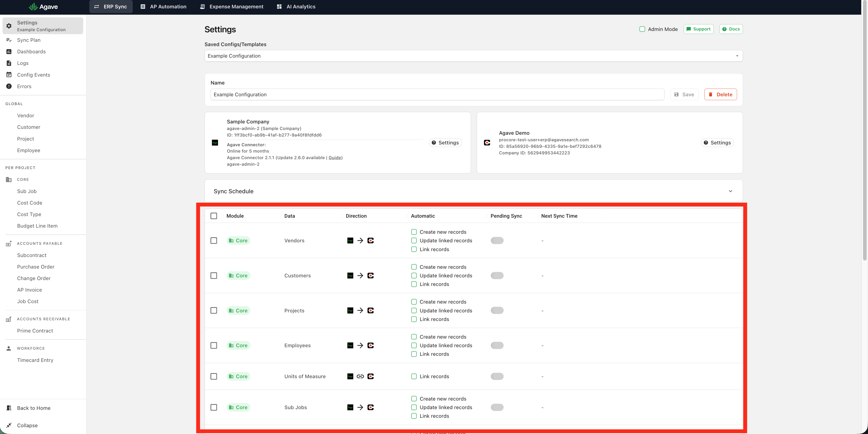The width and height of the screenshot is (868, 434).
Task: Check the select-all checkbox in table header
Action: click(x=214, y=216)
